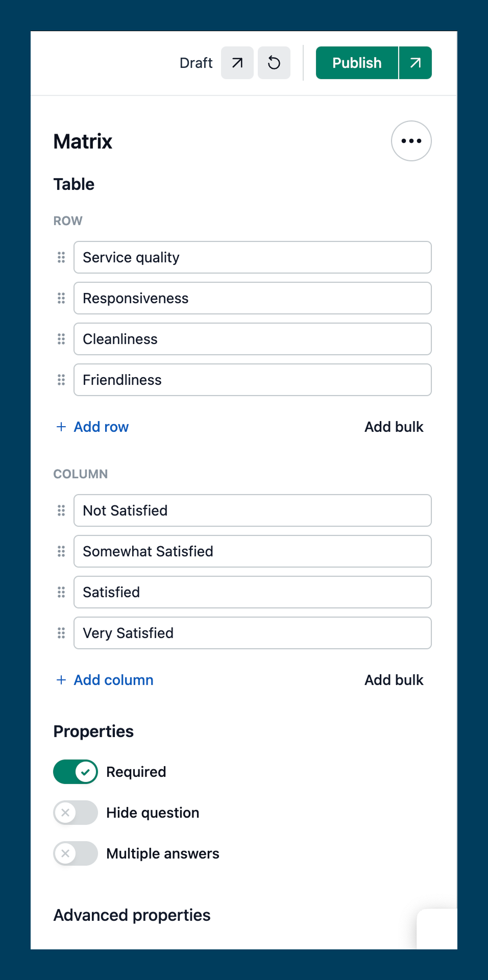Screen dimensions: 488x980
Task: Click drag handle beside Friendliness row
Action: click(61, 380)
